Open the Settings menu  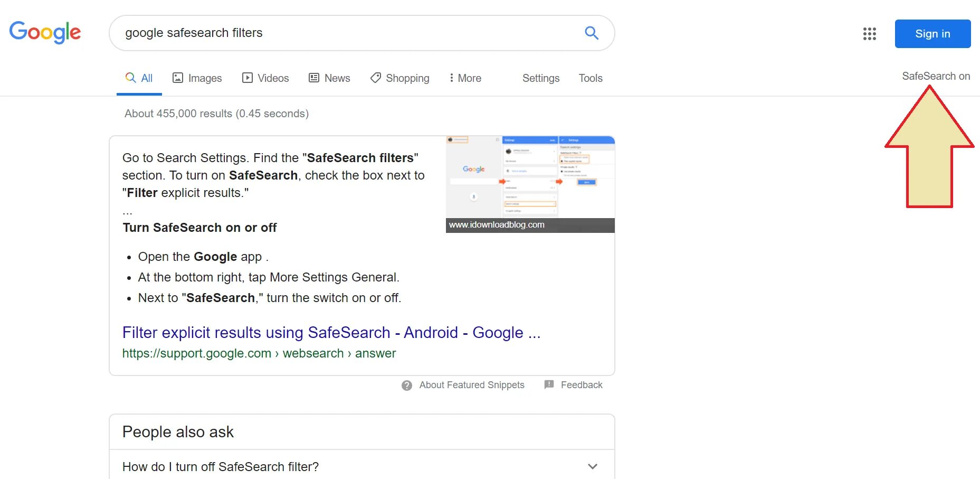[x=540, y=78]
